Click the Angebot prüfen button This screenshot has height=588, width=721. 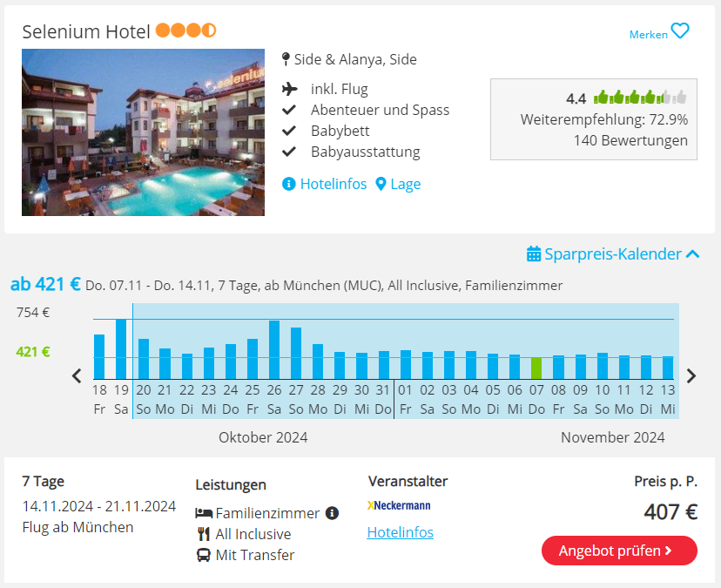point(619,551)
